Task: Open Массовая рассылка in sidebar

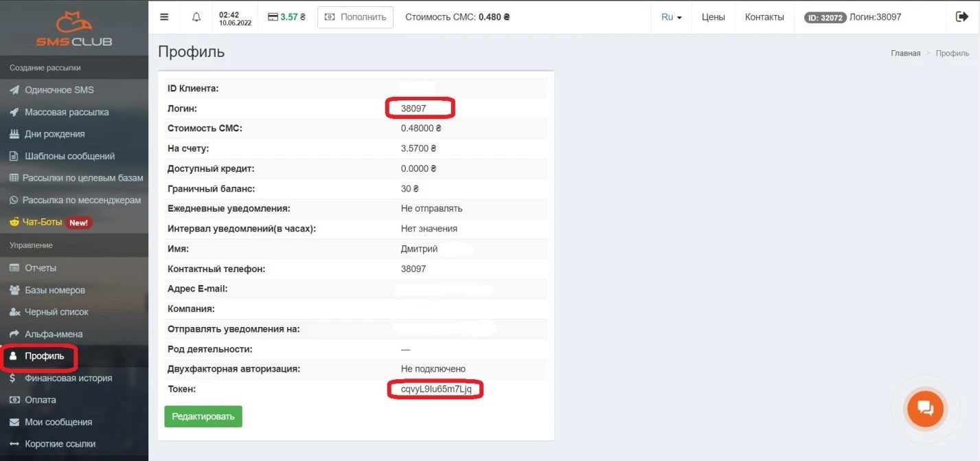Action: coord(67,112)
